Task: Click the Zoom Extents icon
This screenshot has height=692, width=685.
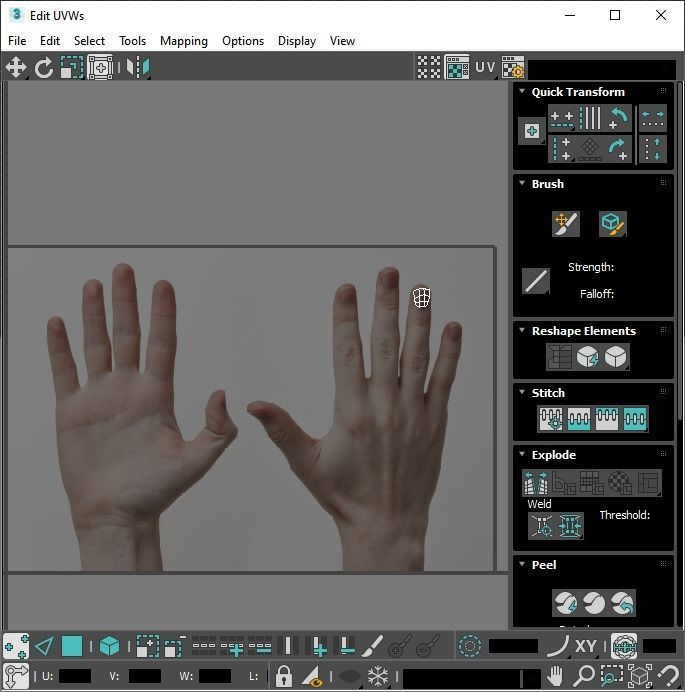Action: click(x=640, y=675)
